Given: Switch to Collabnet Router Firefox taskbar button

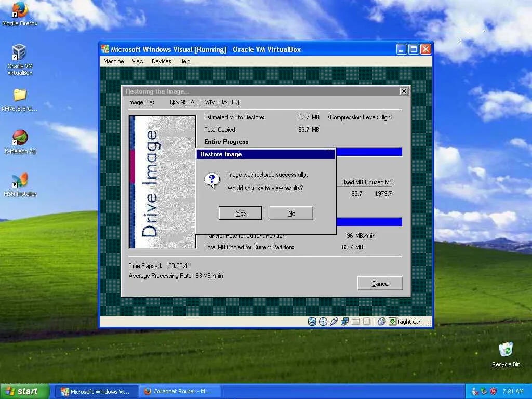Looking at the screenshot, I should click(x=180, y=392).
